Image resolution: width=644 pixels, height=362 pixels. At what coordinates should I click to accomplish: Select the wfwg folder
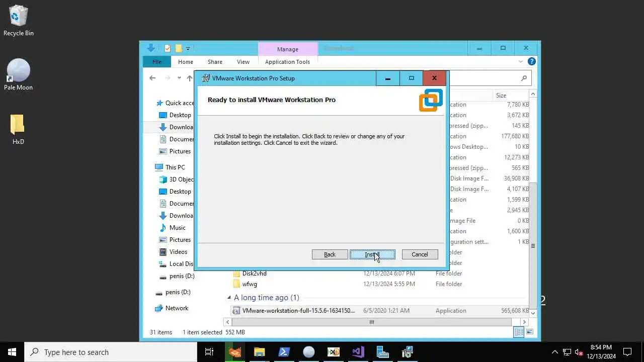[x=245, y=284]
